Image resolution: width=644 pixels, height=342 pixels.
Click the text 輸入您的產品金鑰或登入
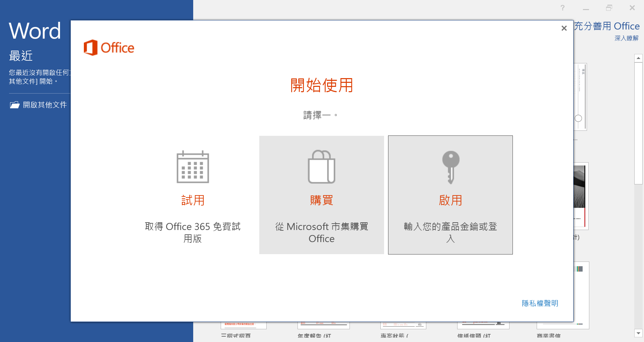(450, 232)
